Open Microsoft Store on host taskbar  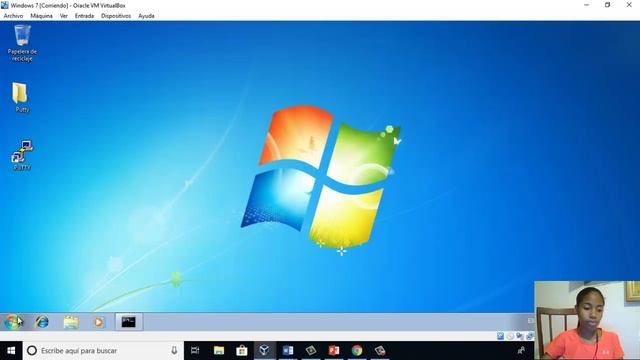242,351
